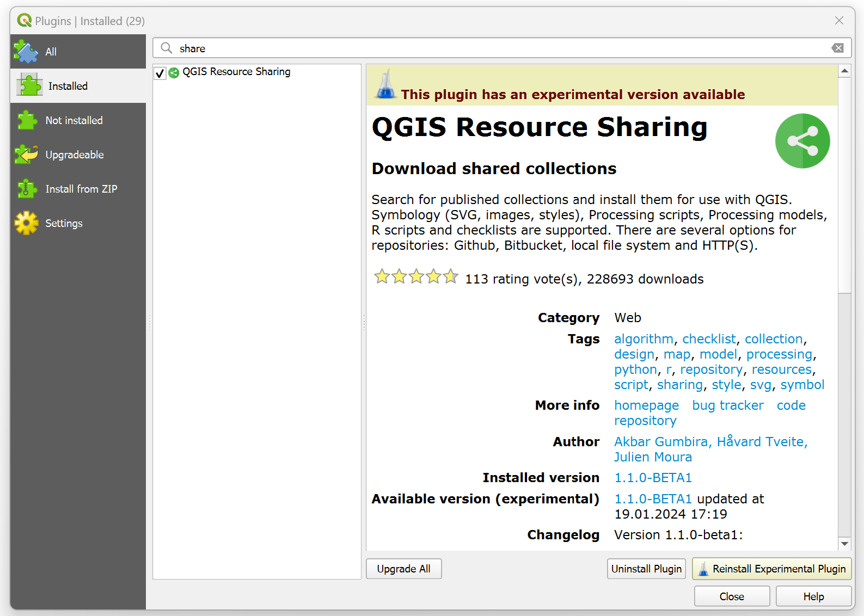Uncheck QGIS Resource Sharing plugin checkbox
This screenshot has height=616, width=864.
(160, 73)
